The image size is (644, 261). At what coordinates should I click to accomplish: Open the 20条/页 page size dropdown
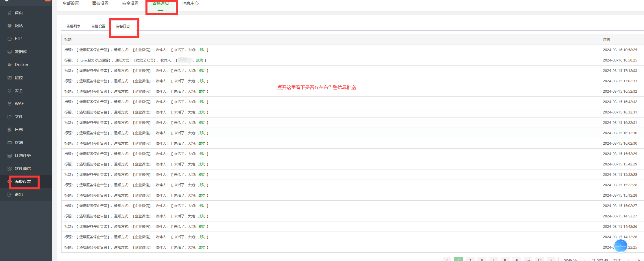(573, 259)
